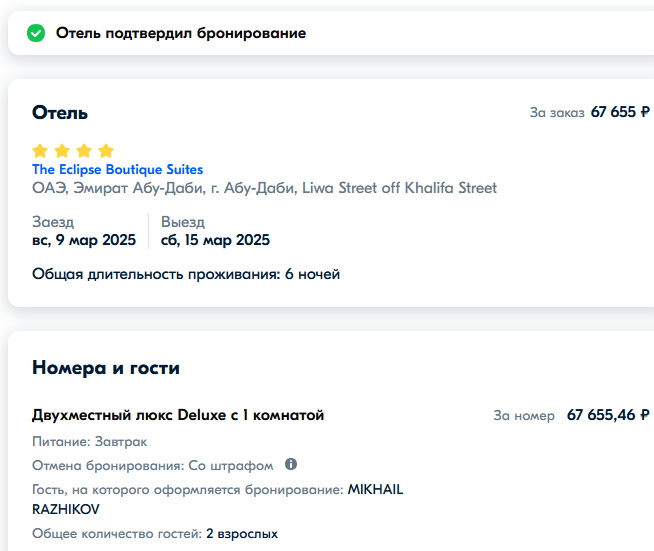Click the first yellow rating star
The width and height of the screenshot is (654, 551).
(x=40, y=151)
